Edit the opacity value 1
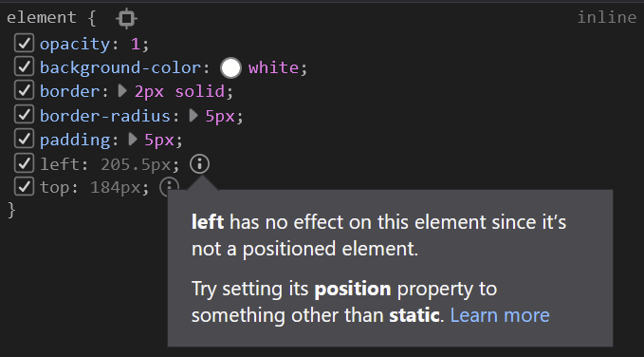The image size is (644, 357). (135, 44)
